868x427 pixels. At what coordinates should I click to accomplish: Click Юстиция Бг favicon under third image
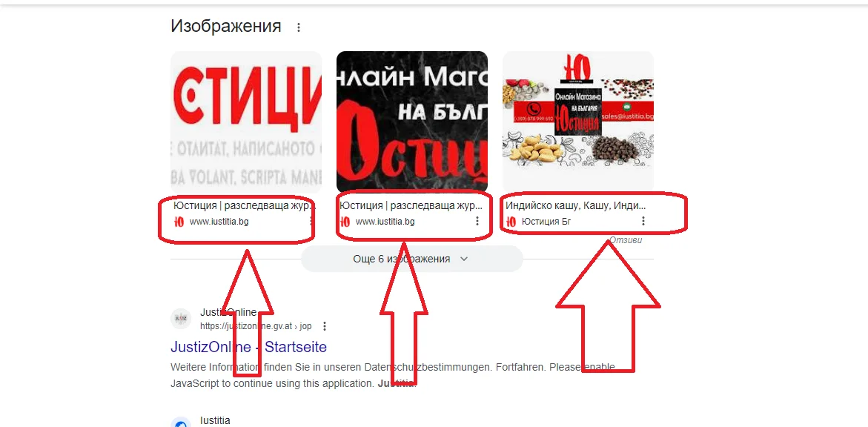coord(511,222)
